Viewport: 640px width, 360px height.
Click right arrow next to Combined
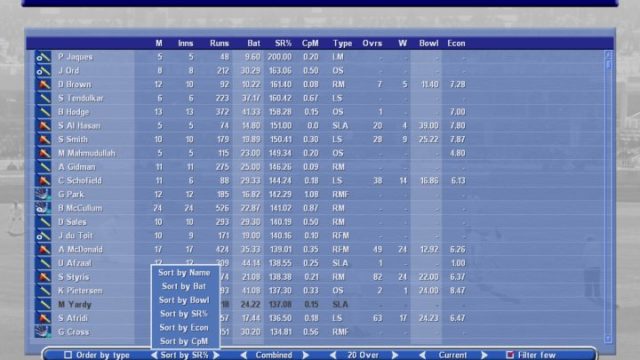coord(305,355)
